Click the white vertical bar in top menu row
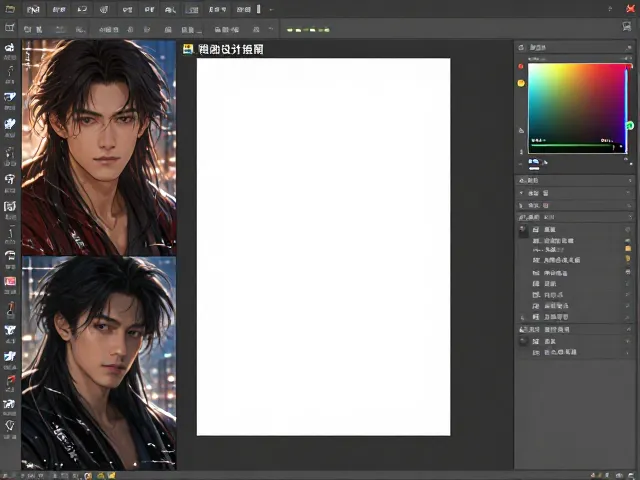The image size is (640, 480). pyautogui.click(x=258, y=9)
